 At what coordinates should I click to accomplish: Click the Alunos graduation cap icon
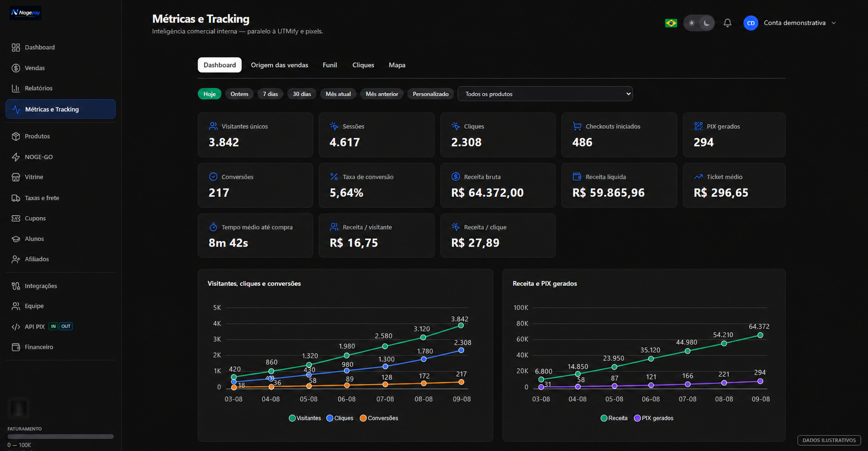click(x=16, y=239)
